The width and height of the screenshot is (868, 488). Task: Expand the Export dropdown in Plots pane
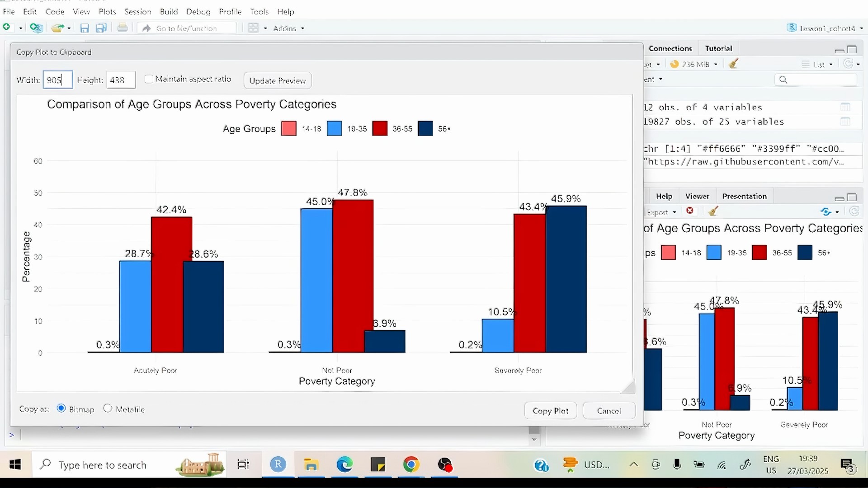pyautogui.click(x=661, y=212)
